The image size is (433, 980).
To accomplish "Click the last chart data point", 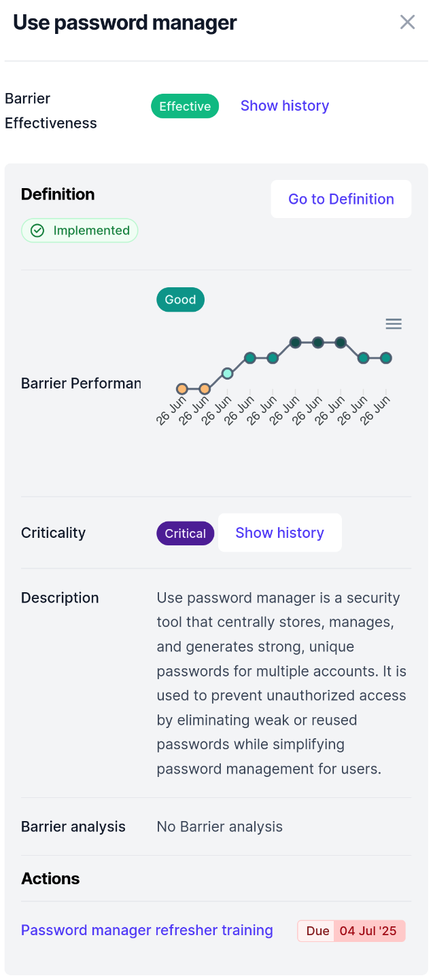I will pos(386,358).
